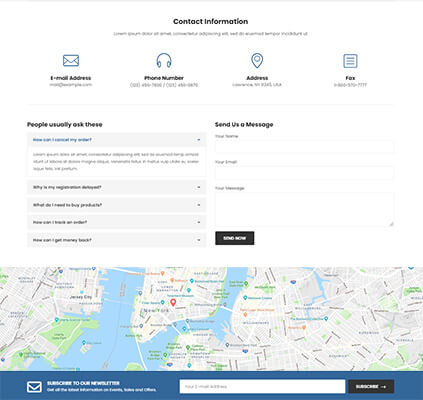Click the newsletter e-mail address field

click(262, 387)
